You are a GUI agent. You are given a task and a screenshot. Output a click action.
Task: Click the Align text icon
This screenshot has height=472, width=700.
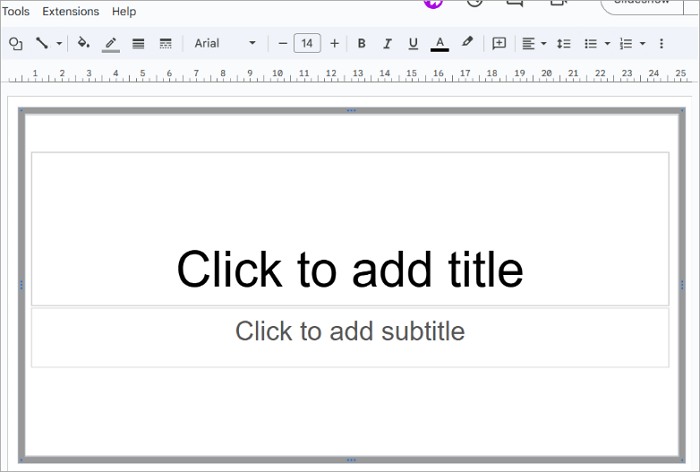(x=529, y=43)
